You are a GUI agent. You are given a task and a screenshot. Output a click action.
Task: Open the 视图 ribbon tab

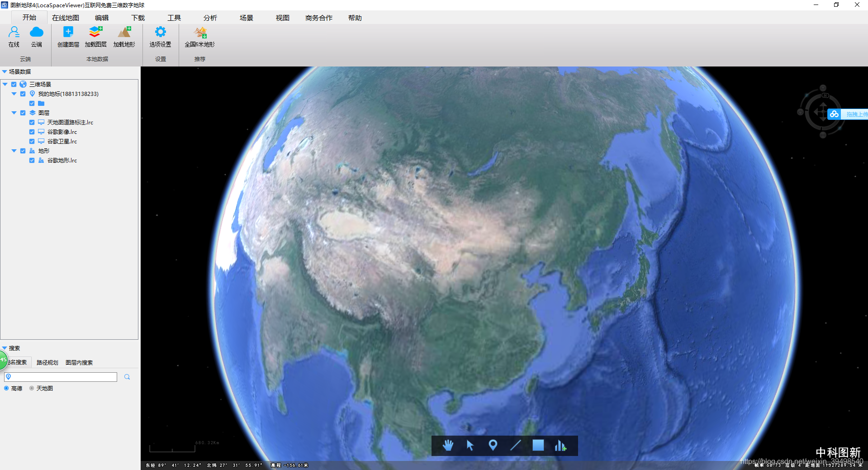coord(283,18)
